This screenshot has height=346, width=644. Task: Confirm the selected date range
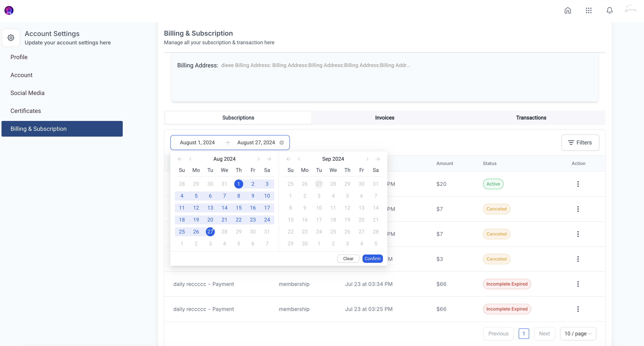372,259
